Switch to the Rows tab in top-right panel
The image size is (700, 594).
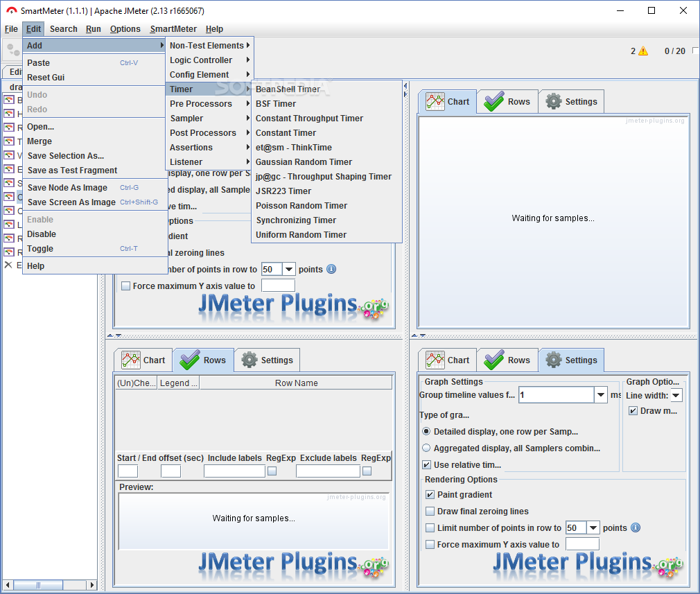507,102
